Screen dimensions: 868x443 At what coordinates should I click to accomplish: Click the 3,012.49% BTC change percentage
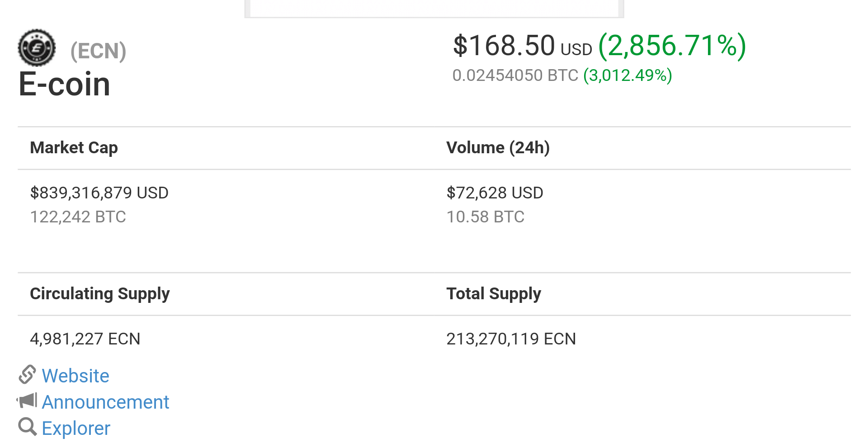click(x=627, y=75)
